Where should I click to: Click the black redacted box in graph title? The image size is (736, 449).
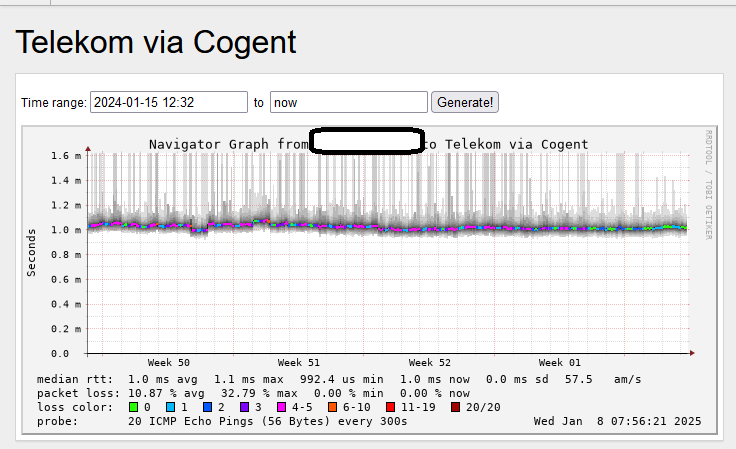click(367, 141)
